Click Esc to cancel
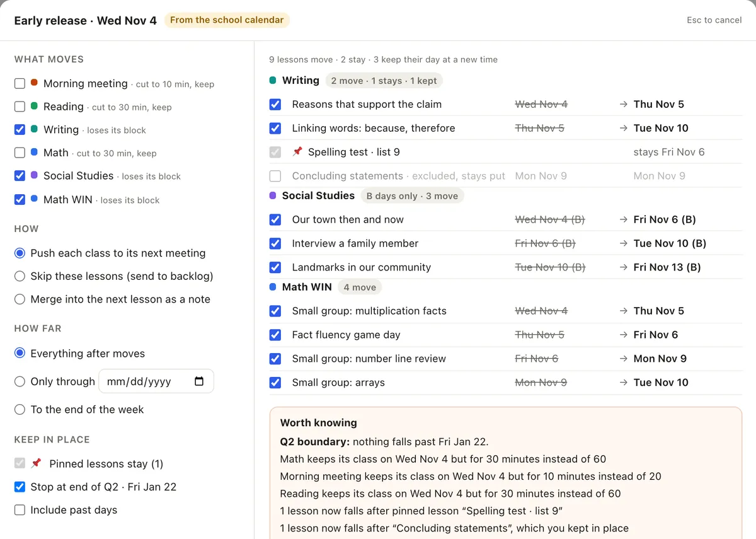Image resolution: width=756 pixels, height=539 pixels. point(714,20)
